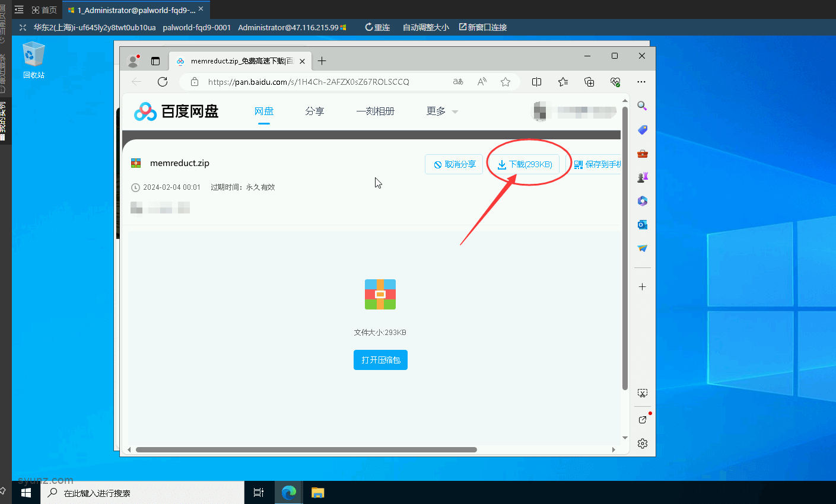This screenshot has height=504, width=836.
Task: Click 打开压缩包 button
Action: 380,360
